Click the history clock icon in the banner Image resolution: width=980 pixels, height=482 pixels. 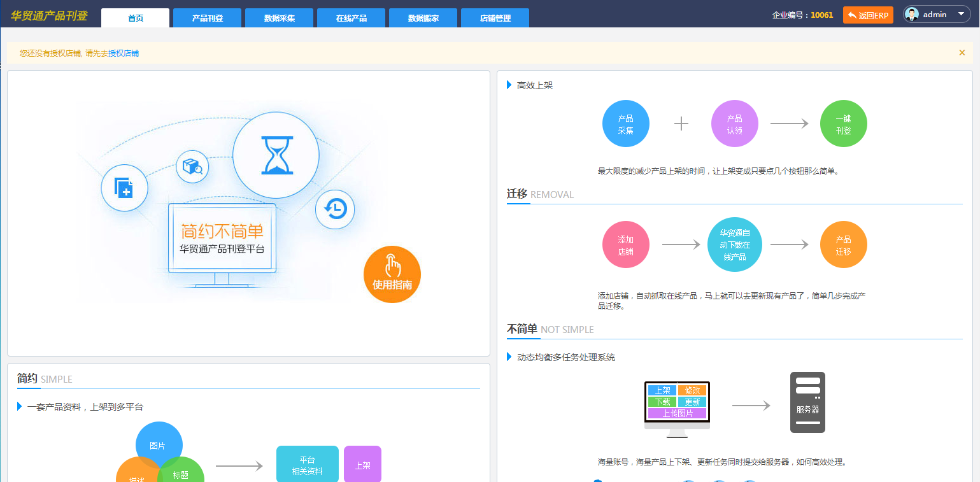(335, 209)
